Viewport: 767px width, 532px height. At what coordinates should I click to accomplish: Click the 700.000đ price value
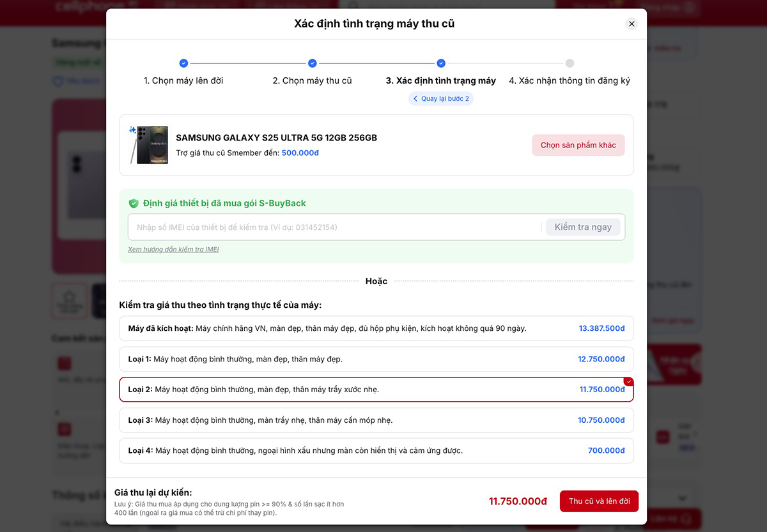(x=607, y=450)
